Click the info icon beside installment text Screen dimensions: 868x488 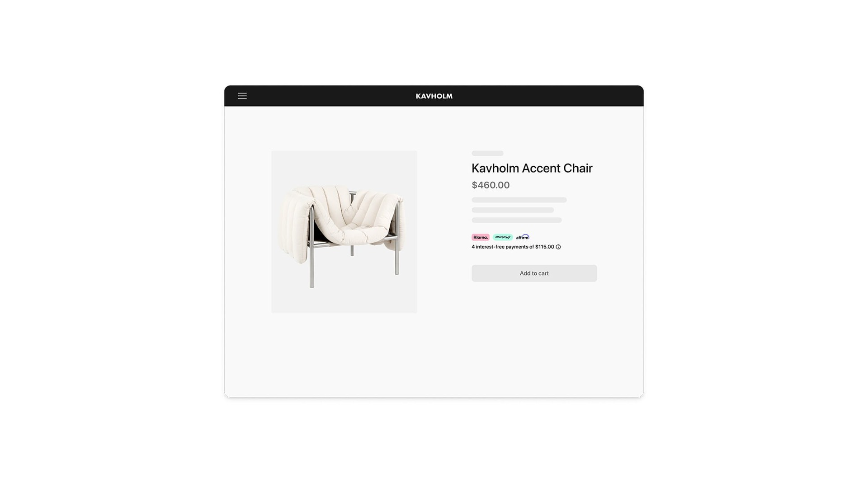(x=558, y=247)
